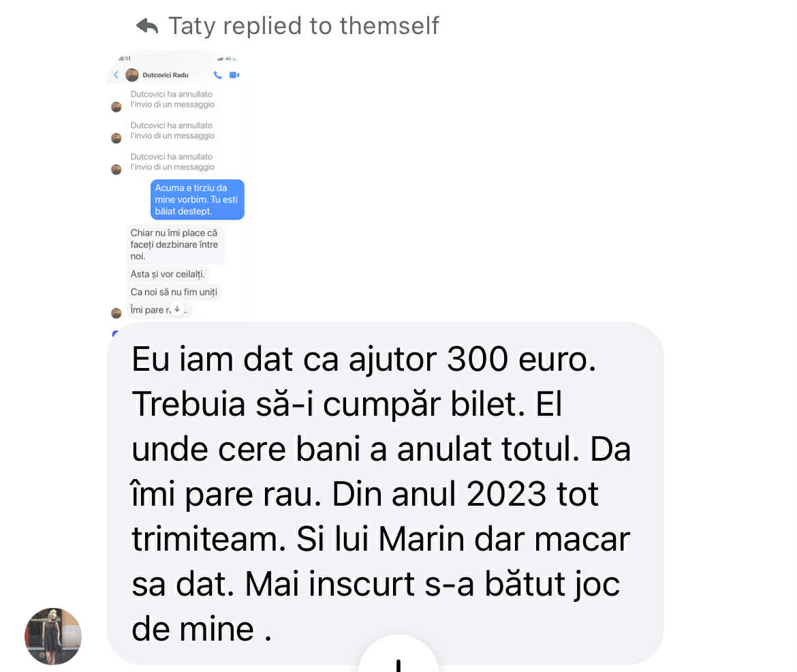Click the 'Taty replied to themself' label
This screenshot has height=672, width=797.
pyautogui.click(x=303, y=25)
